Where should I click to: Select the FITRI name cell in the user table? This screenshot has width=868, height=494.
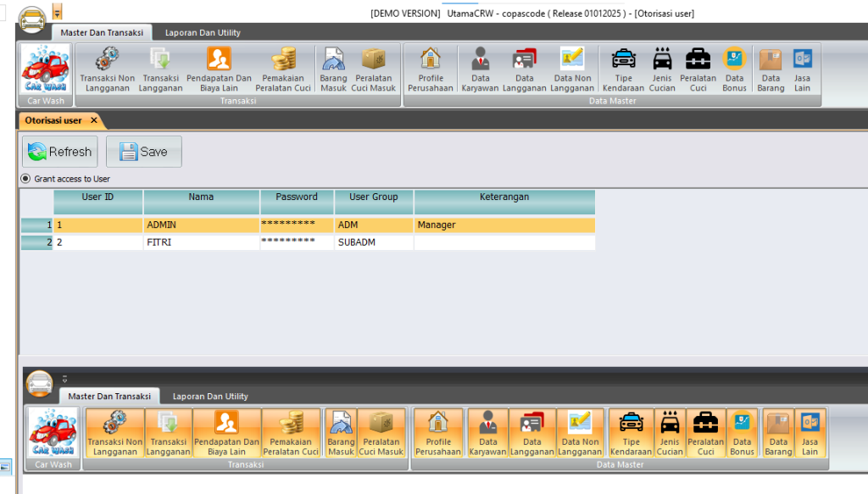pos(201,242)
